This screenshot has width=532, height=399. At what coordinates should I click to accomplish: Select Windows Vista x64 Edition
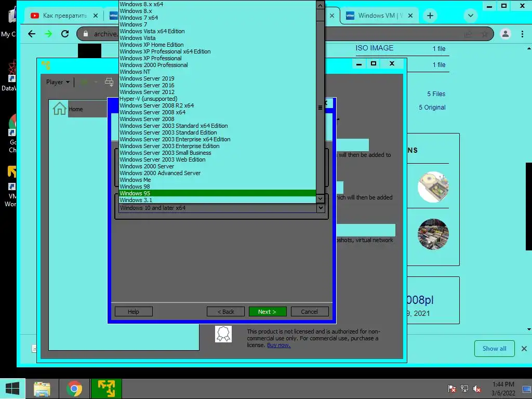[217, 31]
